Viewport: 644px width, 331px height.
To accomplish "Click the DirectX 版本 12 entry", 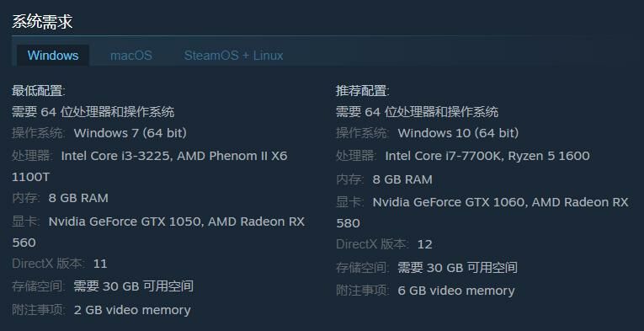I will (384, 244).
